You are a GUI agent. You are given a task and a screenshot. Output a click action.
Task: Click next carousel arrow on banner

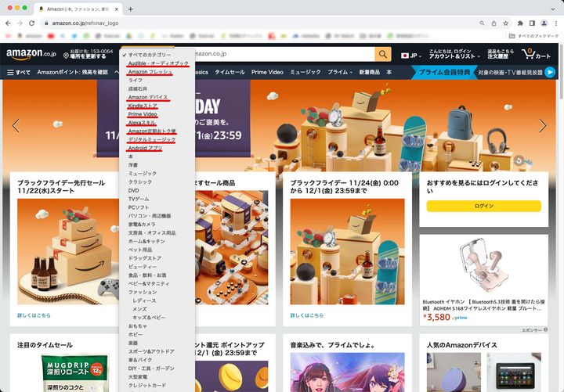pos(542,126)
